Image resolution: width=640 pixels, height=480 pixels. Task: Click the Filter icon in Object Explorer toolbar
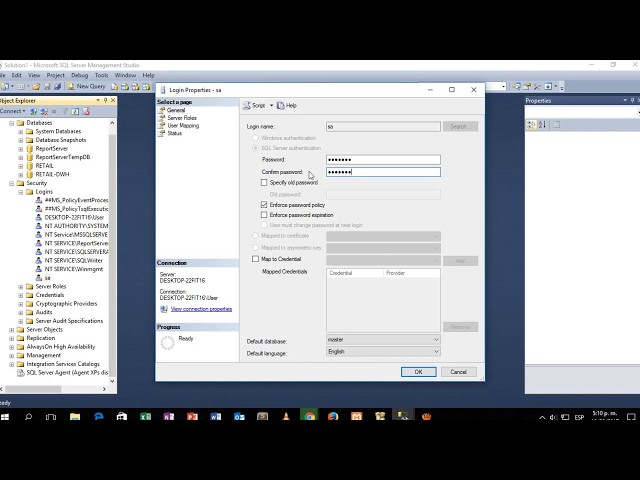coord(64,111)
